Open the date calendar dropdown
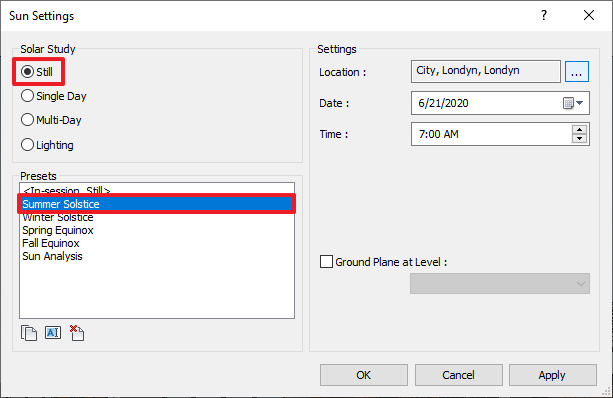Viewport: 613px width, 398px height. click(x=574, y=103)
